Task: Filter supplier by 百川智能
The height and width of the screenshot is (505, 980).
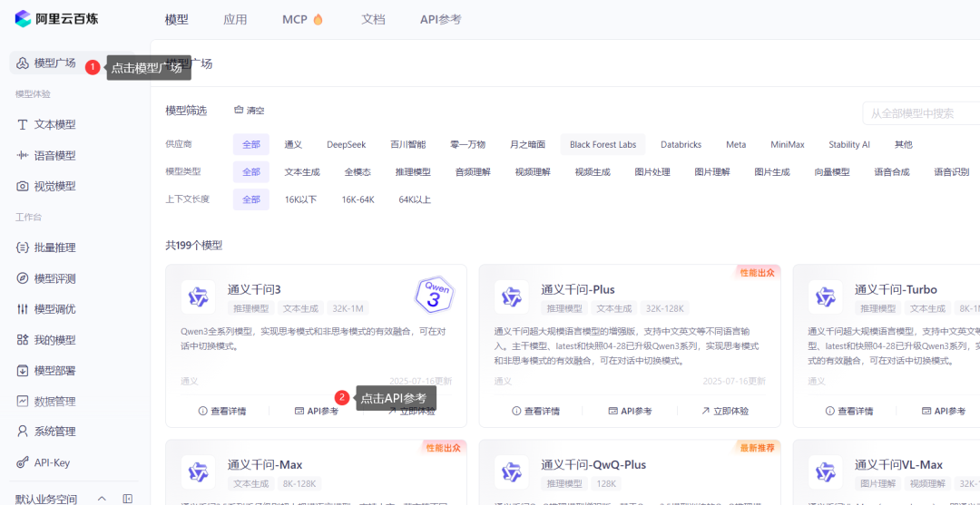Action: pyautogui.click(x=408, y=144)
